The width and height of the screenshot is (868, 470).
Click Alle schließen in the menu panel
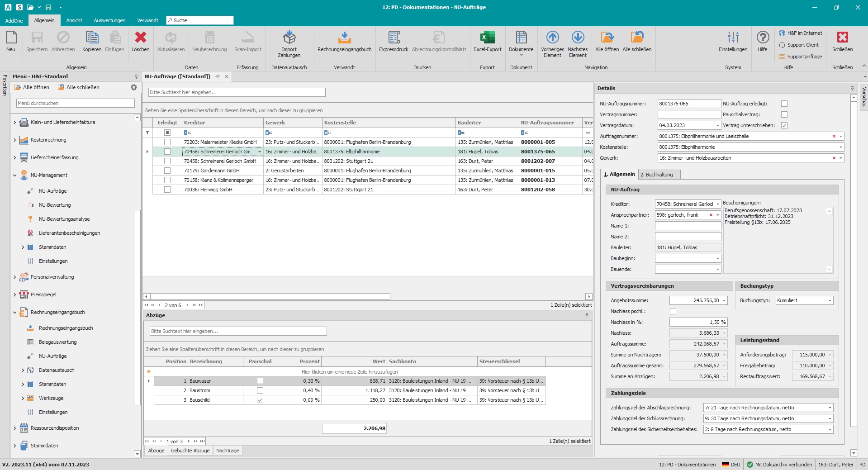click(83, 87)
